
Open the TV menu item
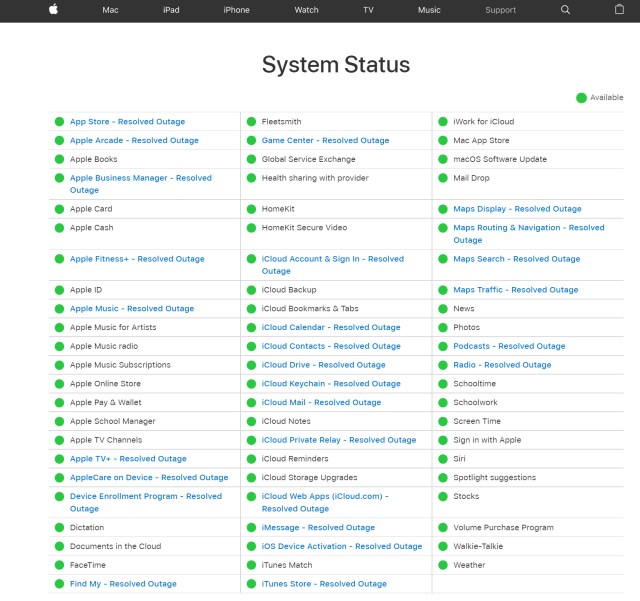368,10
